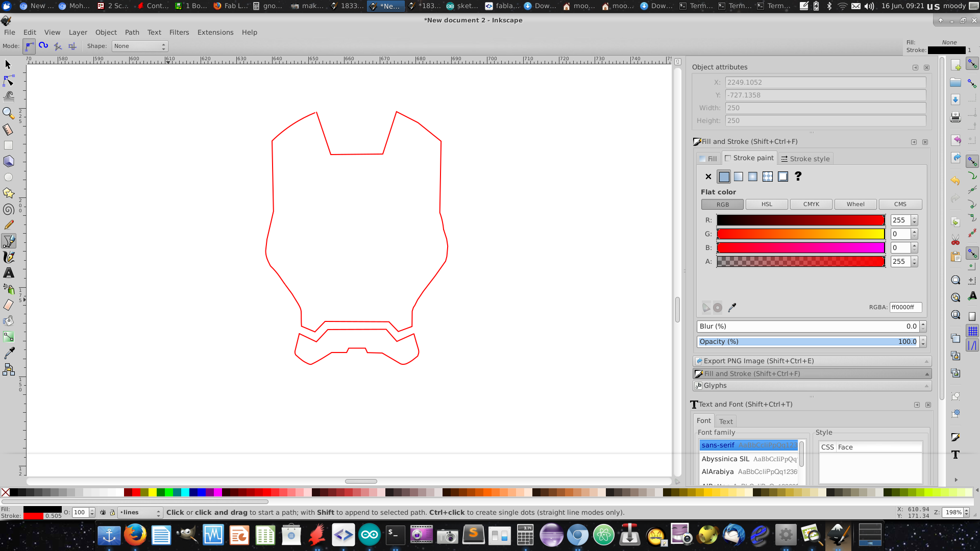
Task: Switch color mode to HSL
Action: [767, 204]
